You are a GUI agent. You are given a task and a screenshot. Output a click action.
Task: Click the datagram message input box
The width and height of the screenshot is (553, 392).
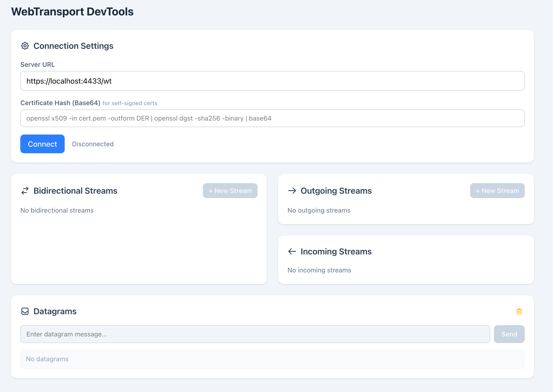(255, 334)
